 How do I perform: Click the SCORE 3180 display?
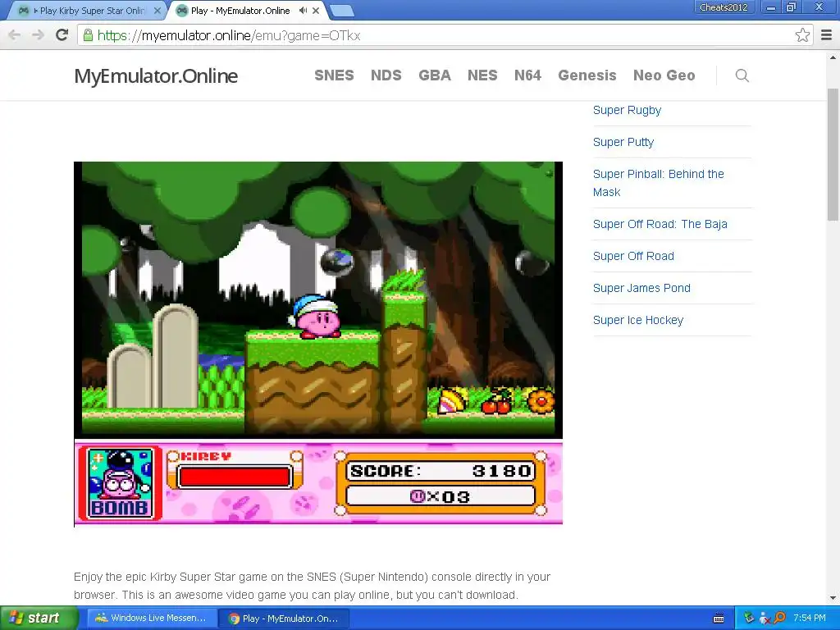441,471
